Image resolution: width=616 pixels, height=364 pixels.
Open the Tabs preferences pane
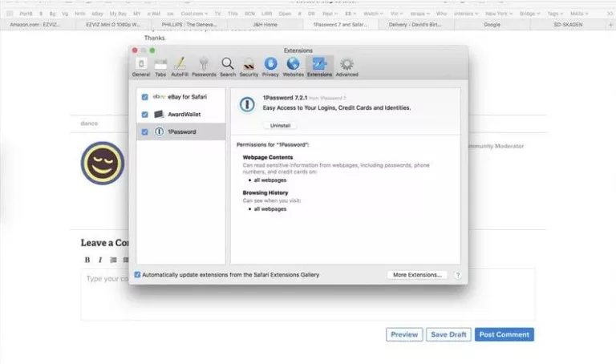point(160,67)
